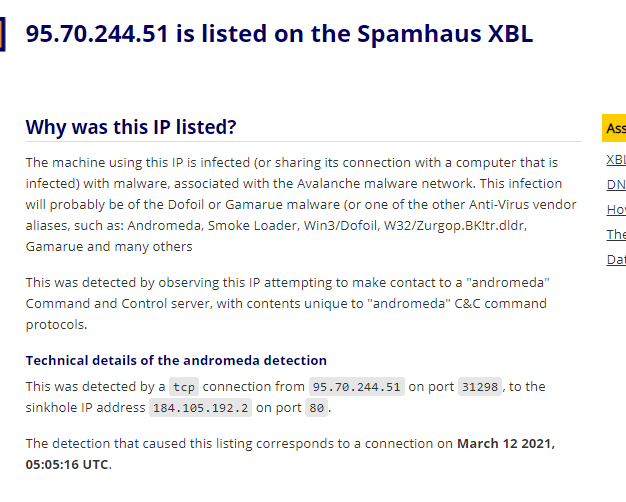Click the yellow sidebar header tab
This screenshot has height=502, width=626.
pyautogui.click(x=614, y=128)
